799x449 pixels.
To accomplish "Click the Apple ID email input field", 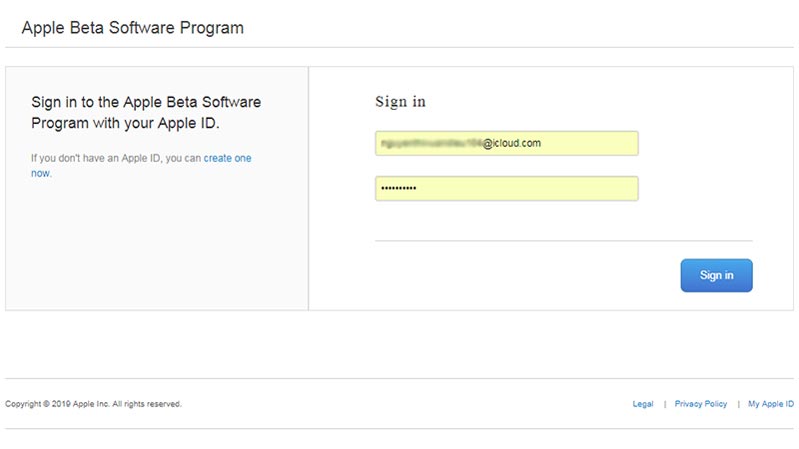I will 506,144.
